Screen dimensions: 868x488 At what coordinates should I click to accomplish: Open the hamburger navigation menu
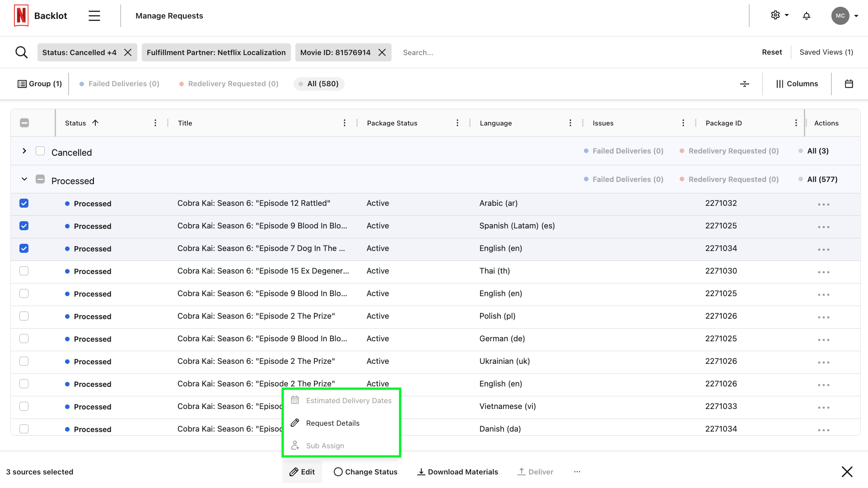94,16
